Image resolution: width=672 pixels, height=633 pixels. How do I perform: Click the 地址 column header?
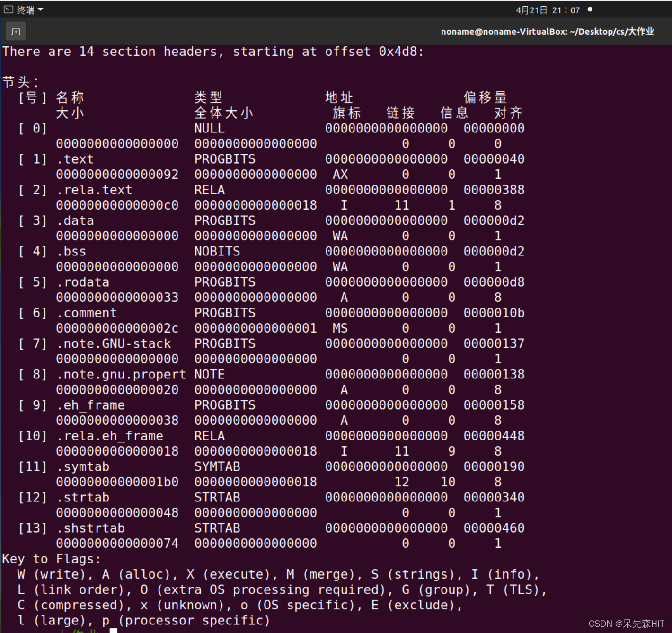click(x=339, y=97)
